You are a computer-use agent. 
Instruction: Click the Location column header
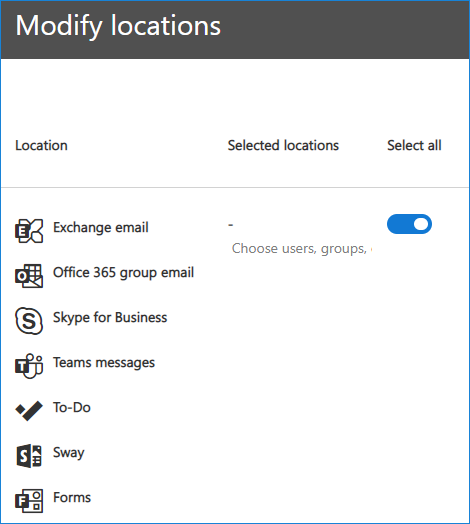tap(41, 146)
